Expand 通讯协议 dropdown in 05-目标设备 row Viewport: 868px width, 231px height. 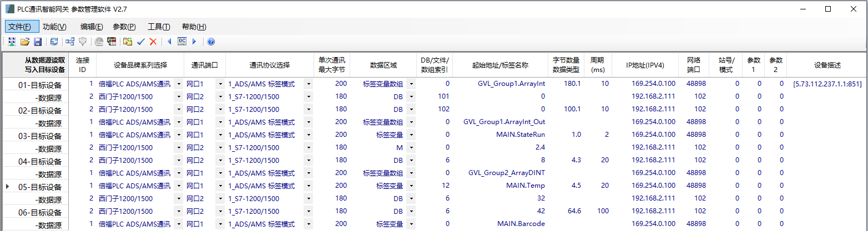click(x=308, y=186)
